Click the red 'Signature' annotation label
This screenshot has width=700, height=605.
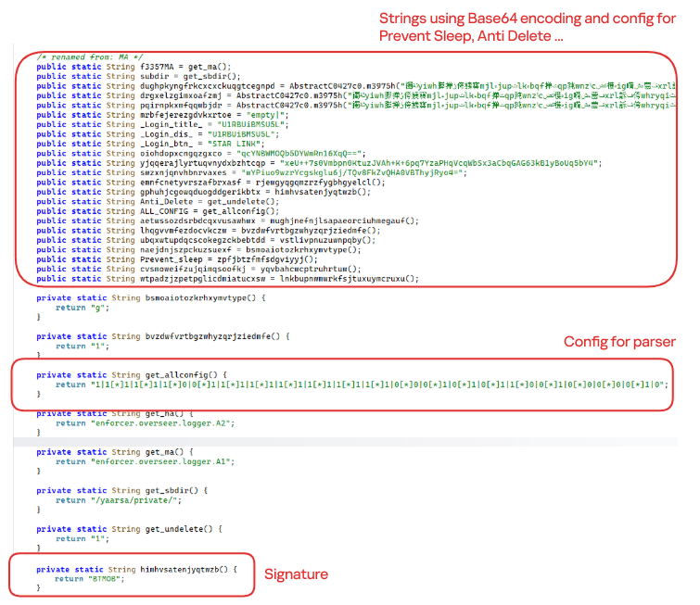pyautogui.click(x=296, y=574)
